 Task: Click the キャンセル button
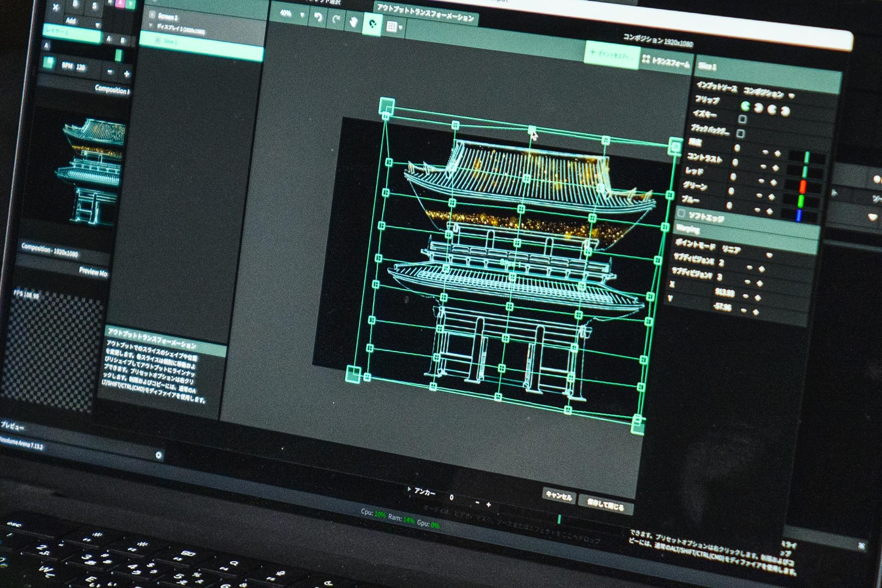(558, 496)
